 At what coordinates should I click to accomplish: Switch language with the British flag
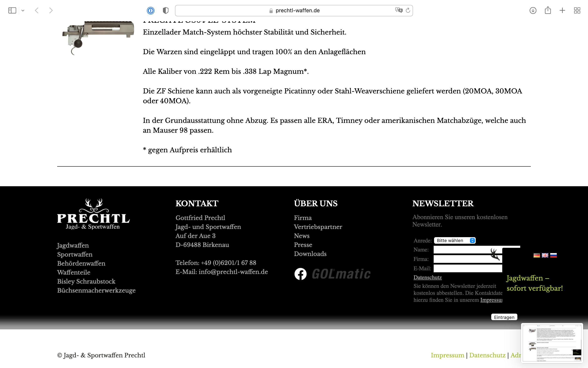point(545,255)
